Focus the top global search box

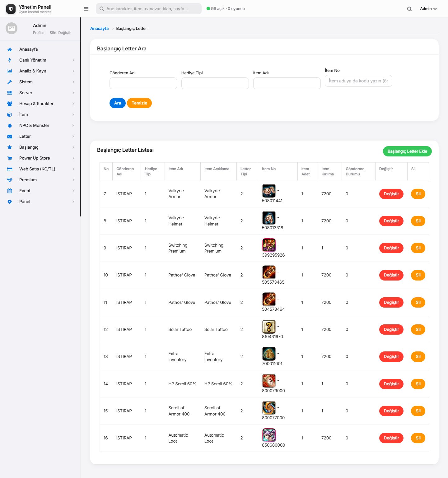(x=149, y=9)
